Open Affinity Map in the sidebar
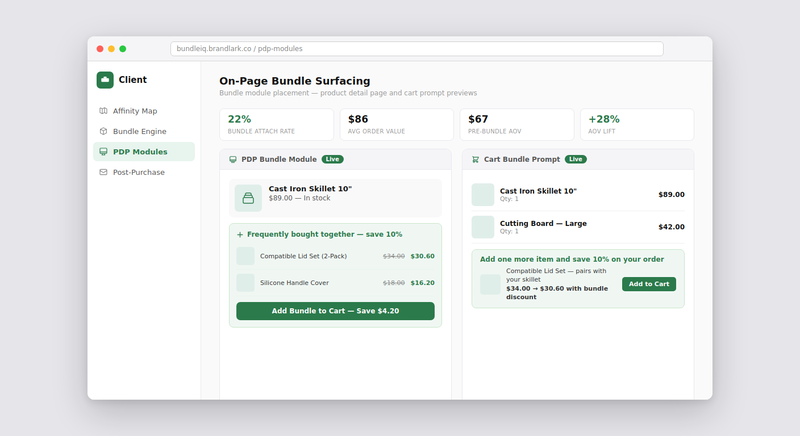 click(144, 111)
